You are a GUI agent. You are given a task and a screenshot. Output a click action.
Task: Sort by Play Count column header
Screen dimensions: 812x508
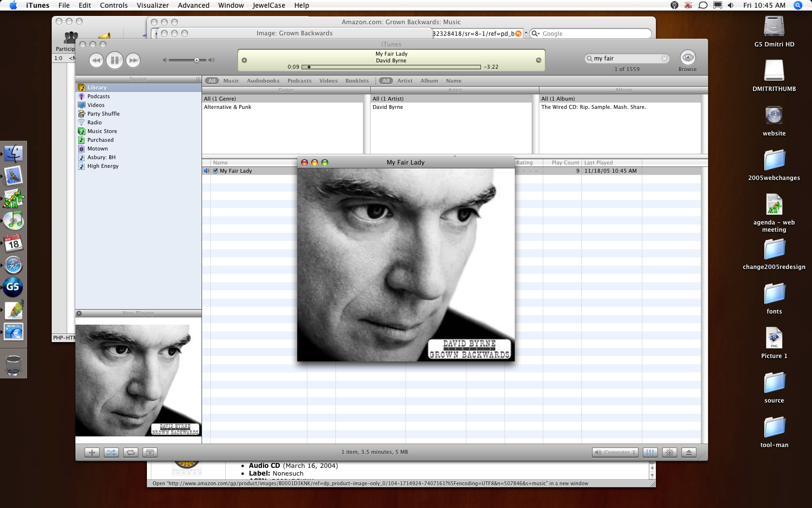(562, 163)
